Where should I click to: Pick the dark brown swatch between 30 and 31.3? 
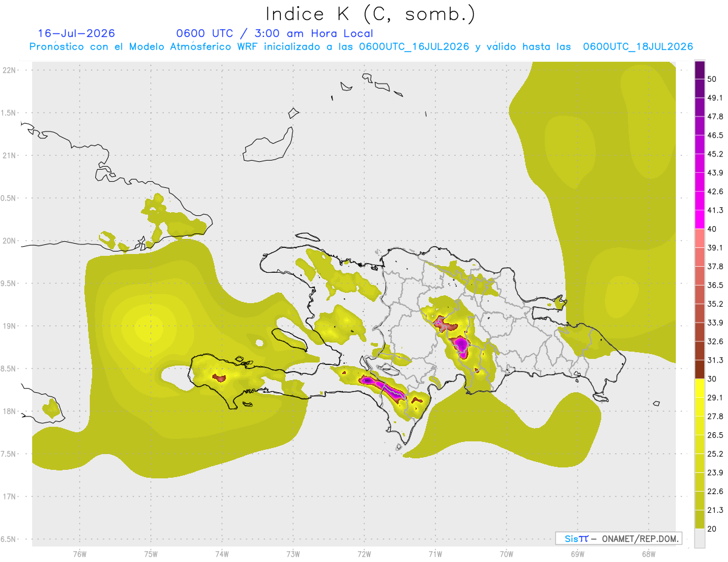coord(699,370)
